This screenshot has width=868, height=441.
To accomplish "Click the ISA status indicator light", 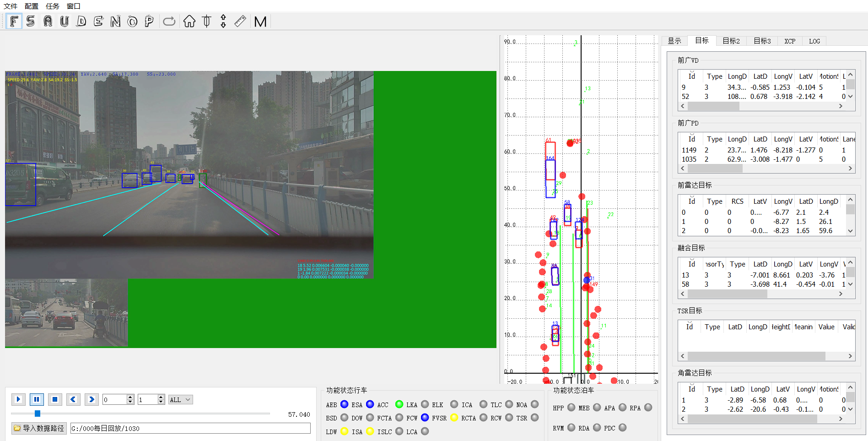I will 370,431.
